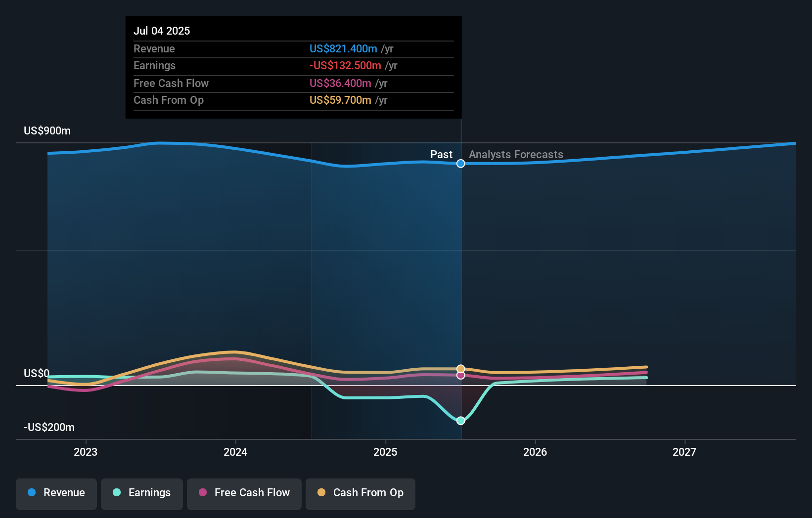
Task: Toggle the Revenue series visibility
Action: click(x=56, y=493)
